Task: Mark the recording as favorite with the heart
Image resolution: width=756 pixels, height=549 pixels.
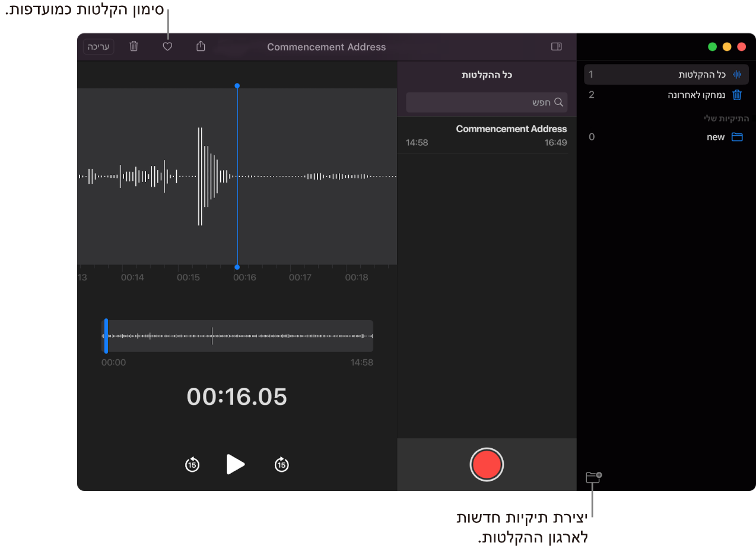Action: coord(167,46)
